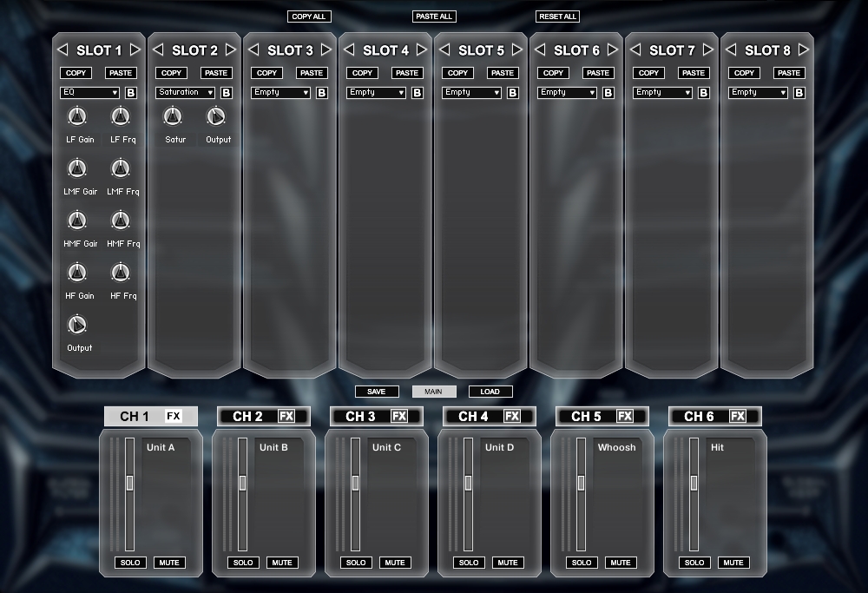Click the right arrow beside SLOT 2

tap(231, 50)
